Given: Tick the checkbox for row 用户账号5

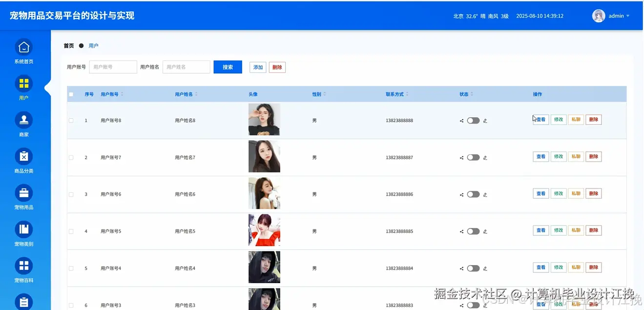Looking at the screenshot, I should 71,230.
